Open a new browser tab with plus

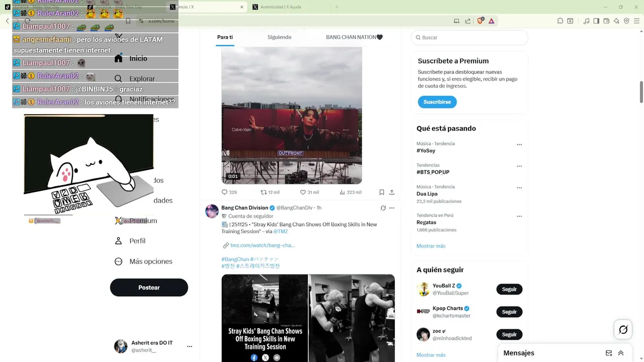coord(337,7)
